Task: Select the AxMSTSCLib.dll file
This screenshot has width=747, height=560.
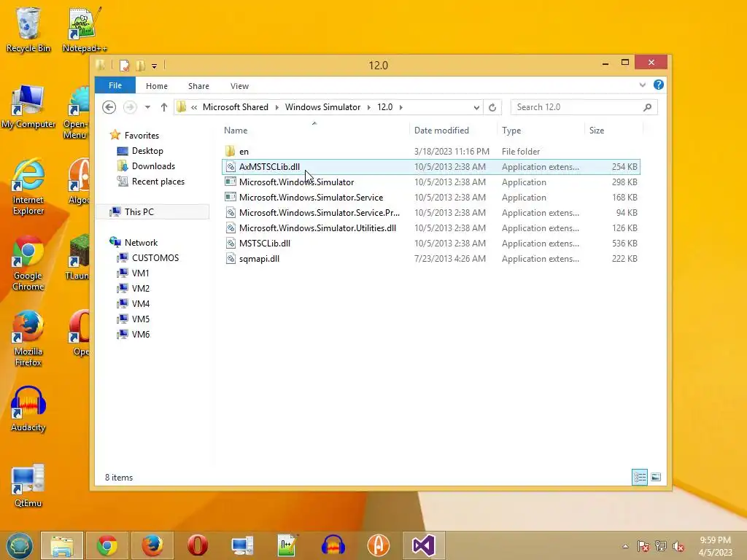Action: point(430,167)
